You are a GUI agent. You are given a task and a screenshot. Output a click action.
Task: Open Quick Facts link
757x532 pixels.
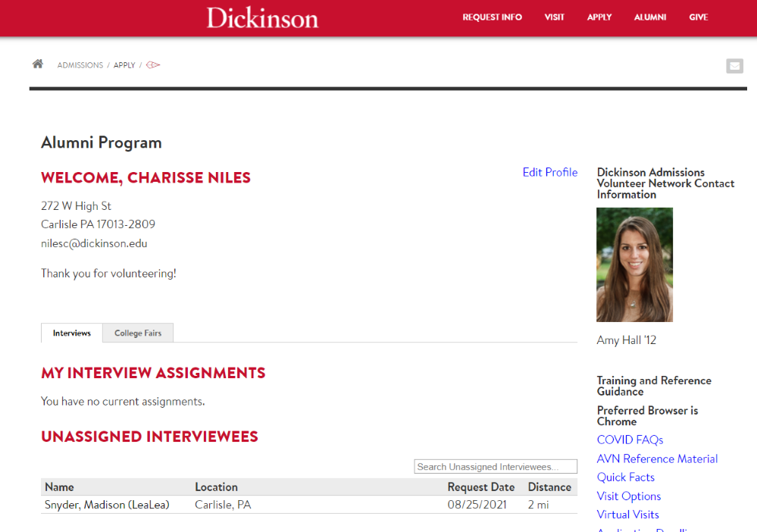(626, 477)
